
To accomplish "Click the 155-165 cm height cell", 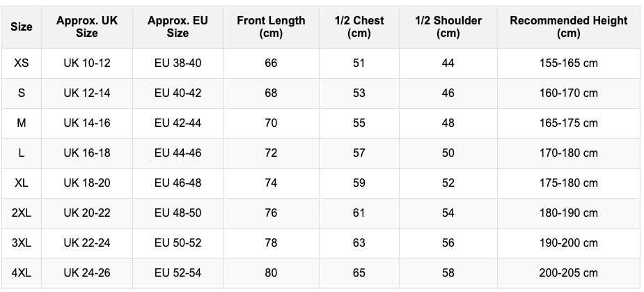I will point(568,63).
